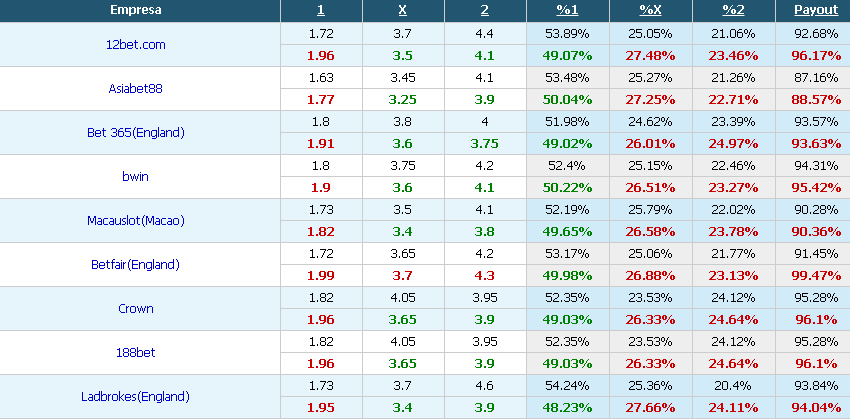
Task: Click the Macauslot(Macao) link
Action: (x=135, y=220)
